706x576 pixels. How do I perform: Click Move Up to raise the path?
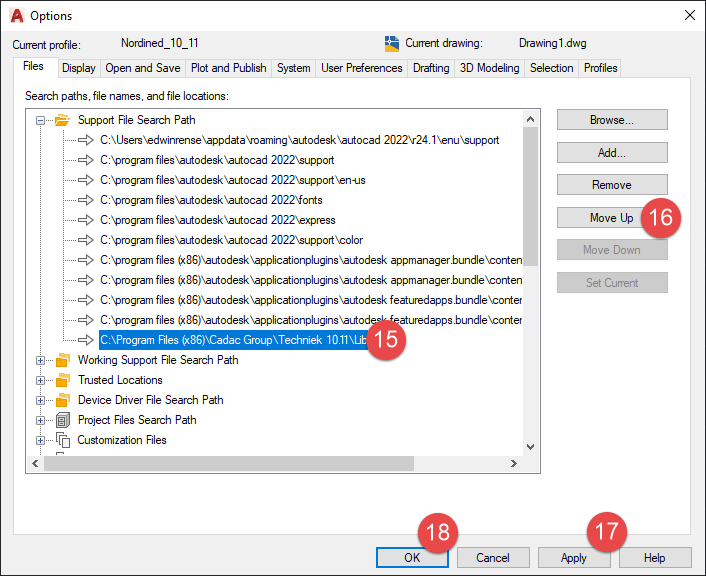click(x=611, y=218)
